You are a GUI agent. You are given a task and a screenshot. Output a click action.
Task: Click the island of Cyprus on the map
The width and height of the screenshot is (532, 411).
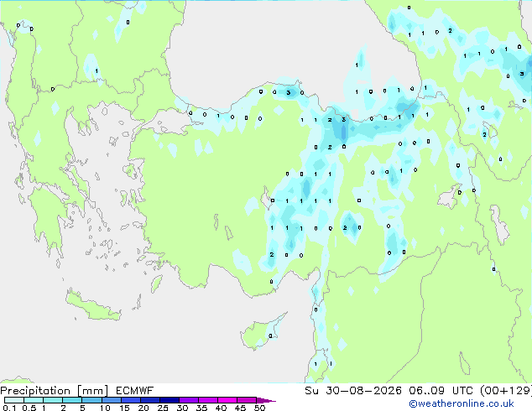263,332
